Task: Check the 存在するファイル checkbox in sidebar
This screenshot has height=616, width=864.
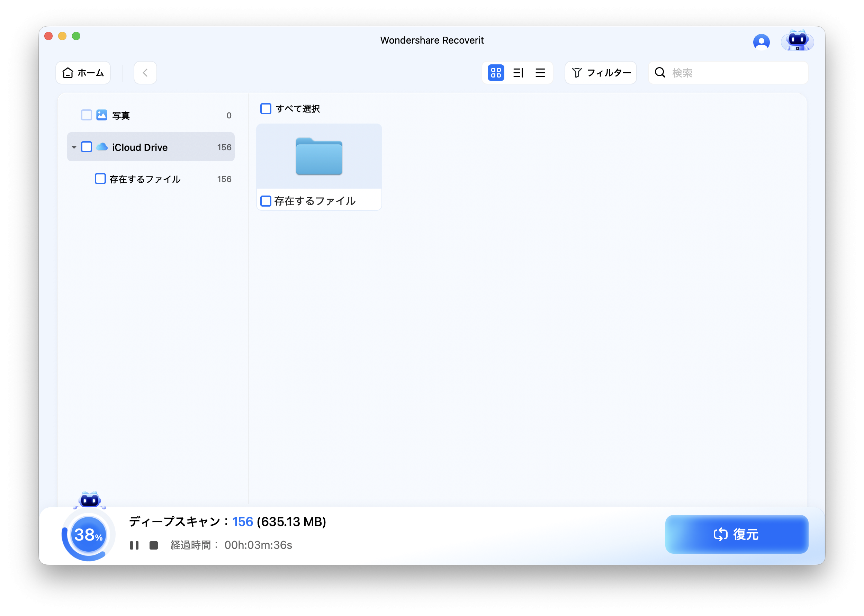Action: pyautogui.click(x=100, y=178)
